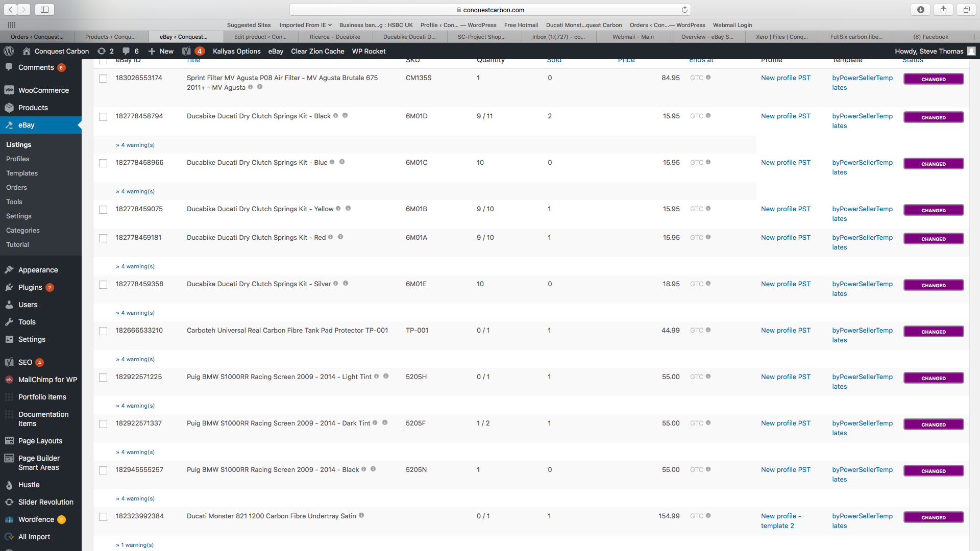Open Categories in eBay submenu
Image resolution: width=980 pixels, height=551 pixels.
(x=23, y=231)
